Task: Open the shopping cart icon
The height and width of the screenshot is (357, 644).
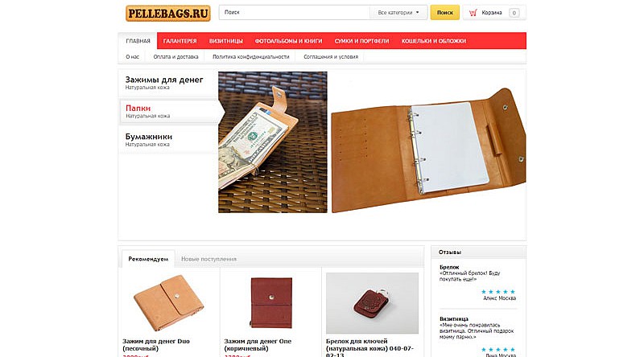Action: pyautogui.click(x=473, y=13)
